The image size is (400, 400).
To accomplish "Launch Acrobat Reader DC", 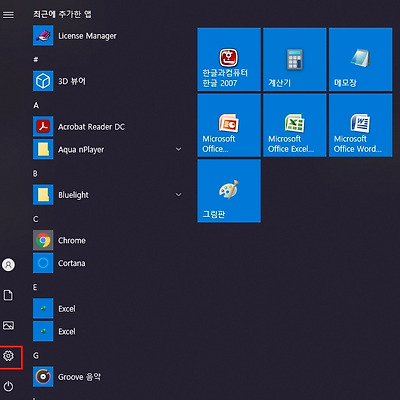I will [108, 127].
